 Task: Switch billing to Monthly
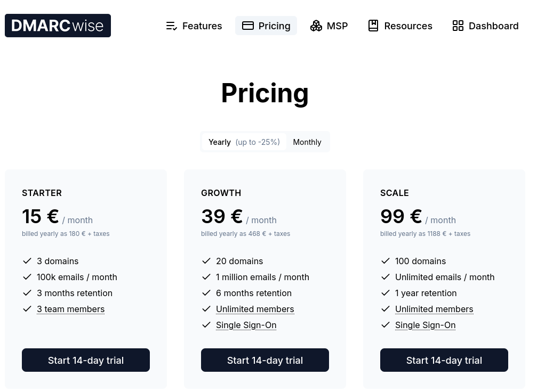pos(307,142)
